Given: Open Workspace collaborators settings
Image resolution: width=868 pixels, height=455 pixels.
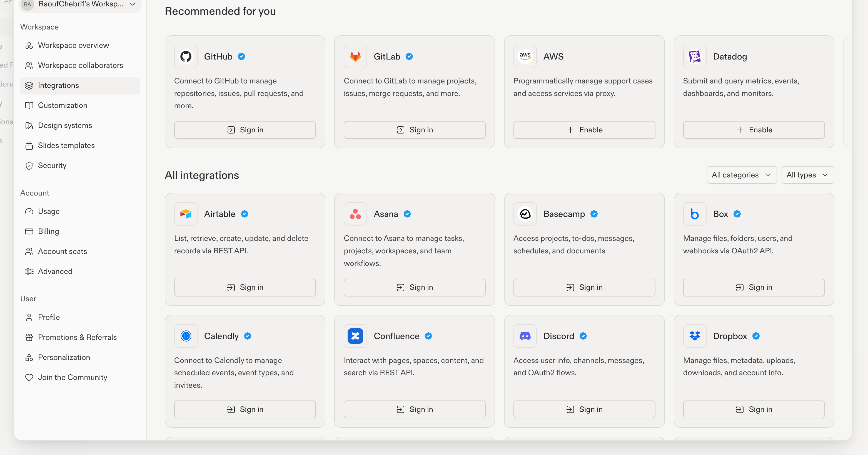Looking at the screenshot, I should coord(80,65).
